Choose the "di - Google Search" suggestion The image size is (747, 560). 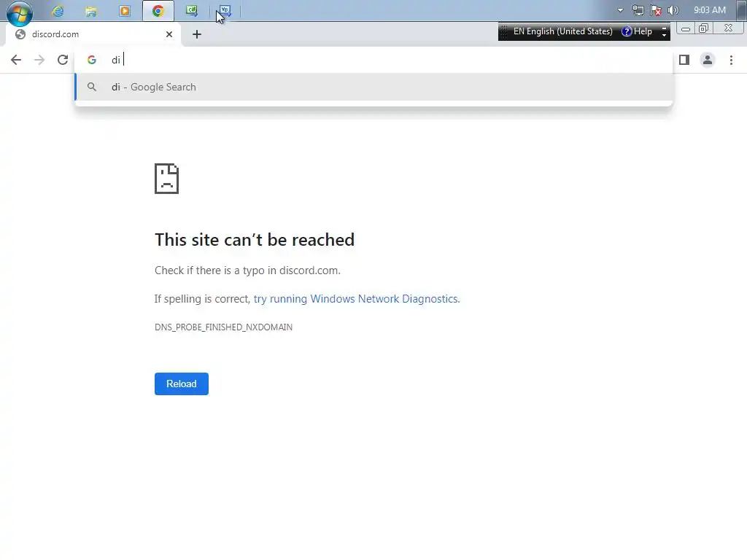coord(373,87)
